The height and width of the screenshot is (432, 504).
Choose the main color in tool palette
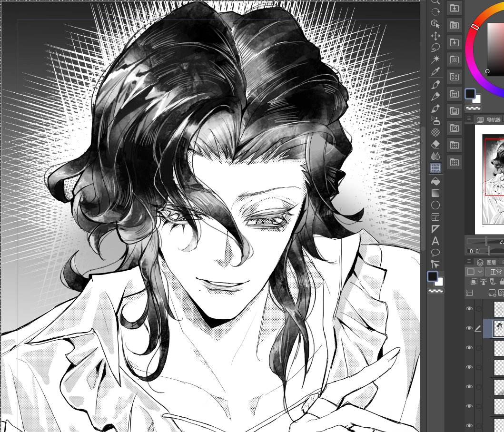(x=432, y=276)
